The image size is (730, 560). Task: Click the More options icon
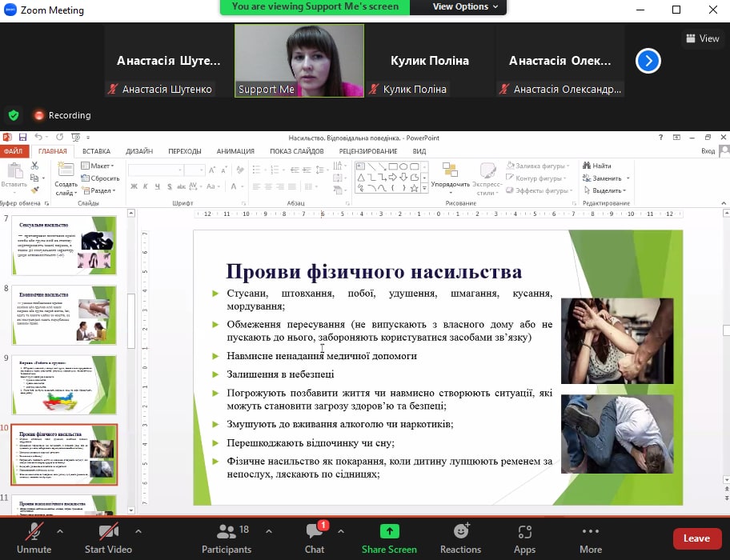[591, 532]
